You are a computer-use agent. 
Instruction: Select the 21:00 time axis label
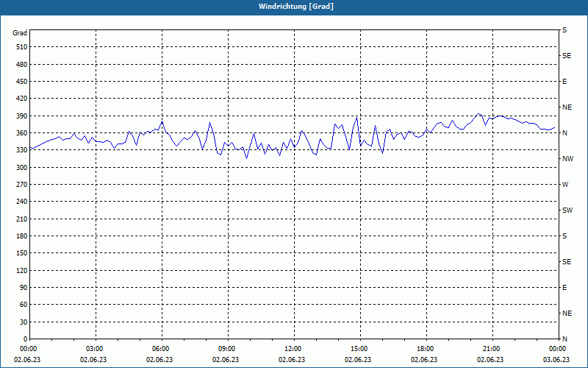pyautogui.click(x=492, y=349)
